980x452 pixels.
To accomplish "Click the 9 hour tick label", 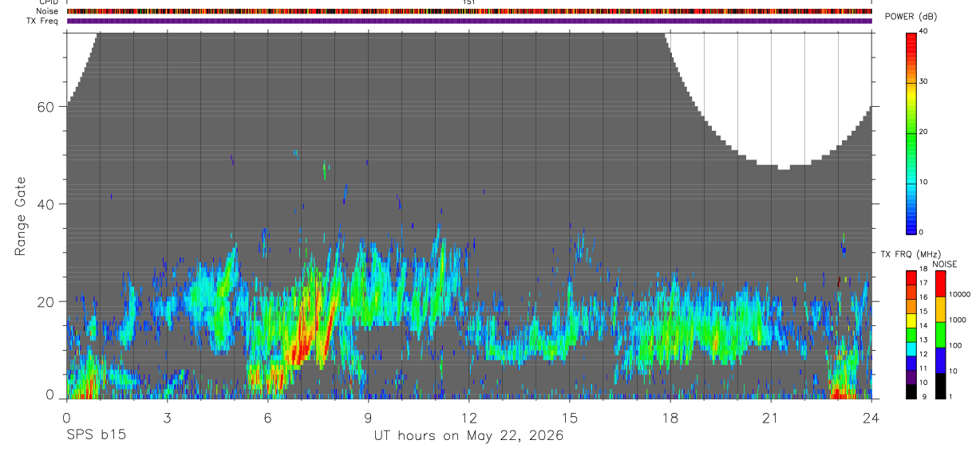I will [368, 417].
